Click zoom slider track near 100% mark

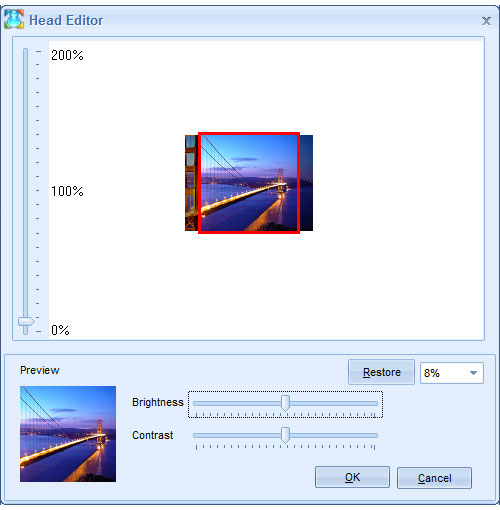pos(26,190)
